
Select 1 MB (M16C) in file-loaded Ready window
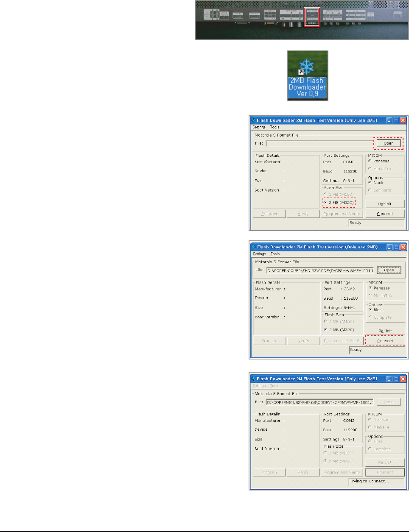point(339,321)
